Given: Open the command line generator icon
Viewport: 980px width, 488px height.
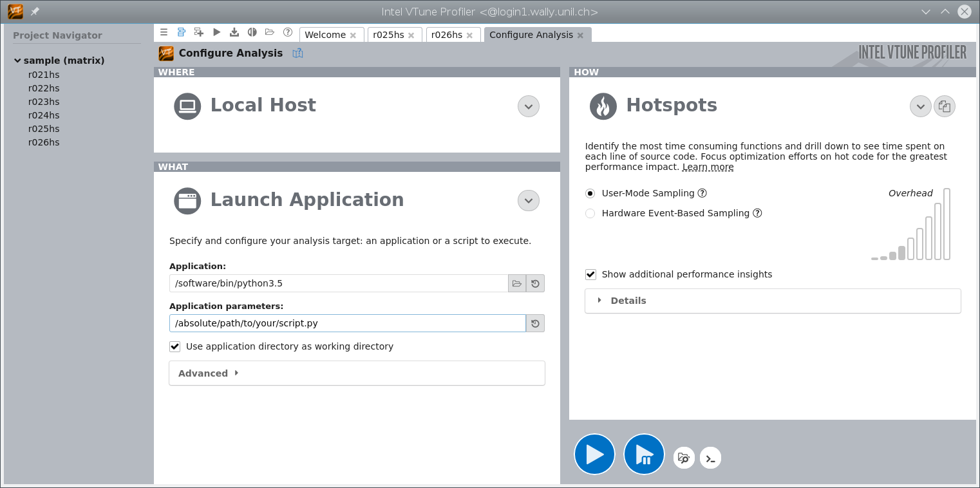Looking at the screenshot, I should [710, 458].
